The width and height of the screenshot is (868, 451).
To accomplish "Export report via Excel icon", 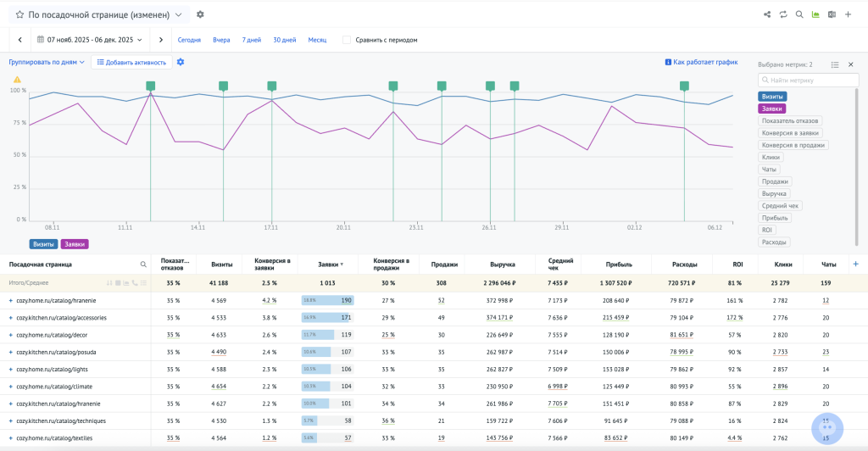I will [832, 14].
